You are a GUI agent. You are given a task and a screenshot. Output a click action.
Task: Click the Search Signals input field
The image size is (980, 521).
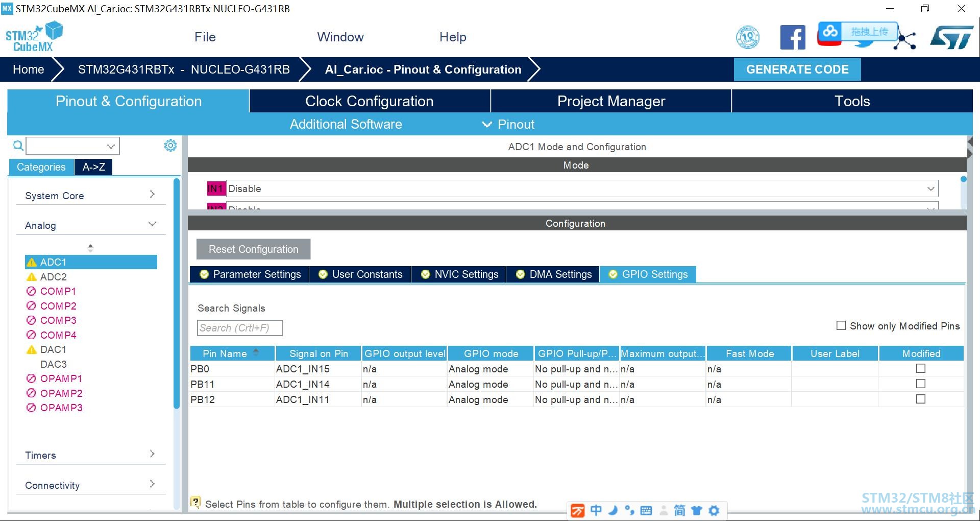[x=240, y=328]
